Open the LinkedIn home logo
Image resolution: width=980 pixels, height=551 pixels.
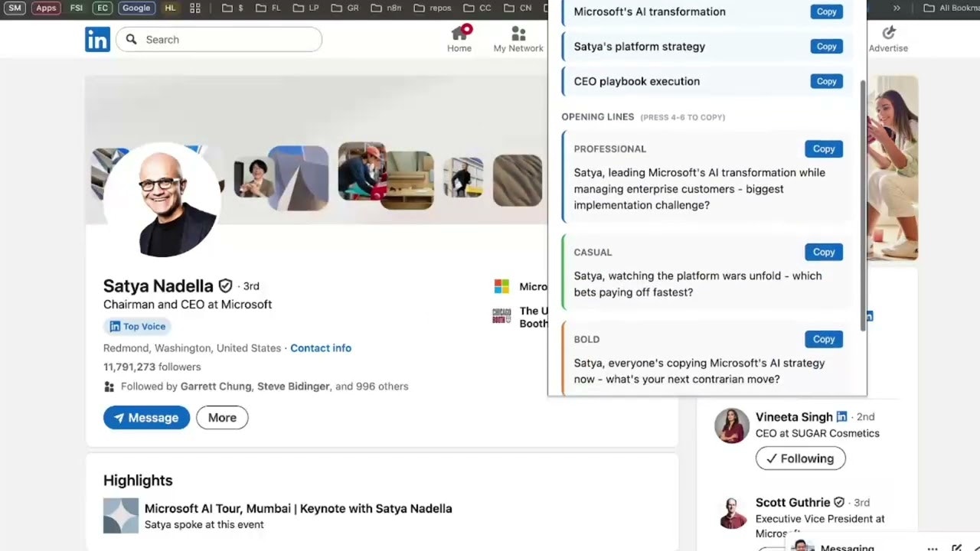click(97, 39)
